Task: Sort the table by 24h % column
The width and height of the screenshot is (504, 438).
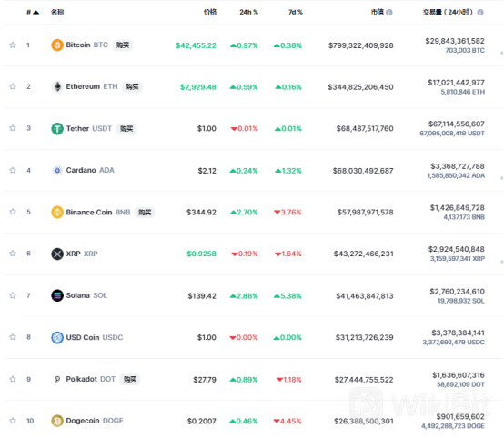Action: pyautogui.click(x=248, y=12)
